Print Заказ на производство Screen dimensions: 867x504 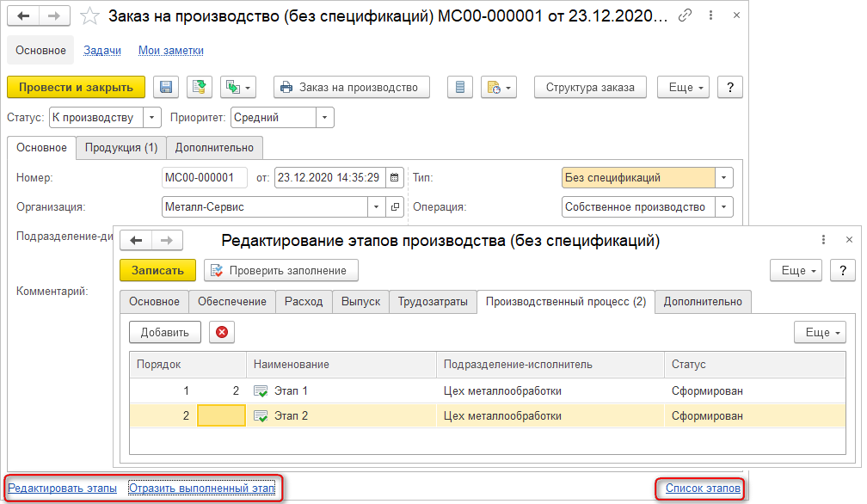pos(352,88)
